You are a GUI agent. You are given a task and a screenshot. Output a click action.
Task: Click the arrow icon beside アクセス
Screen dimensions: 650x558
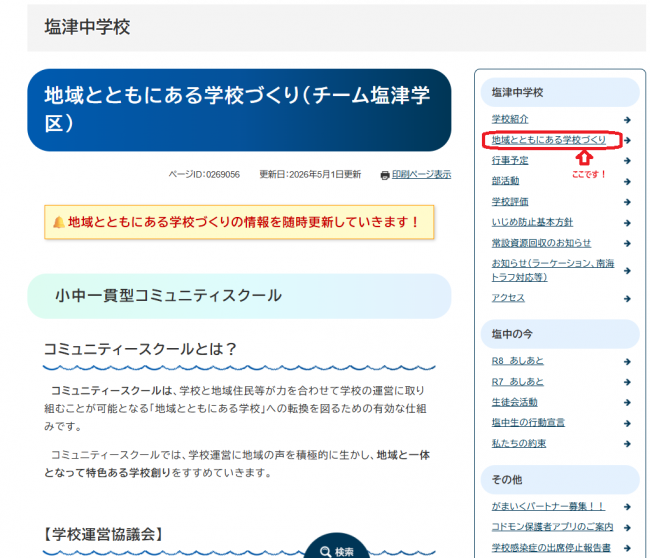click(x=627, y=298)
